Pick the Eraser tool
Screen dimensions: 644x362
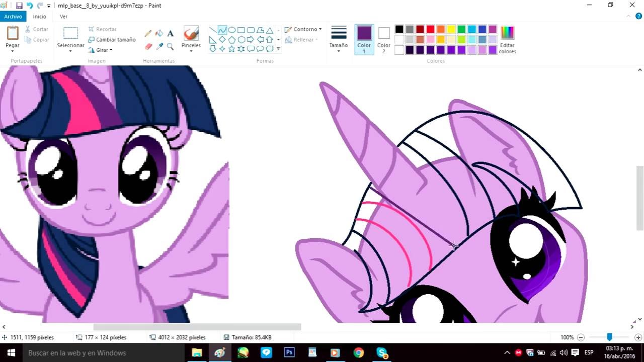click(148, 46)
